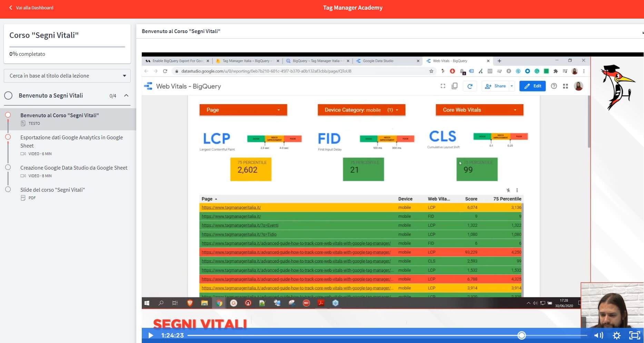644x343 pixels.
Task: Click the course progress bar
Action: coord(67,47)
